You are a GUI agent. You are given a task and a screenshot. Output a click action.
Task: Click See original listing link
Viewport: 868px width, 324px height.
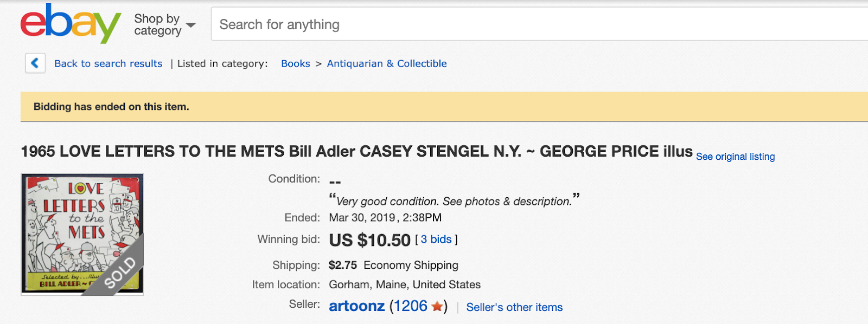coord(735,157)
